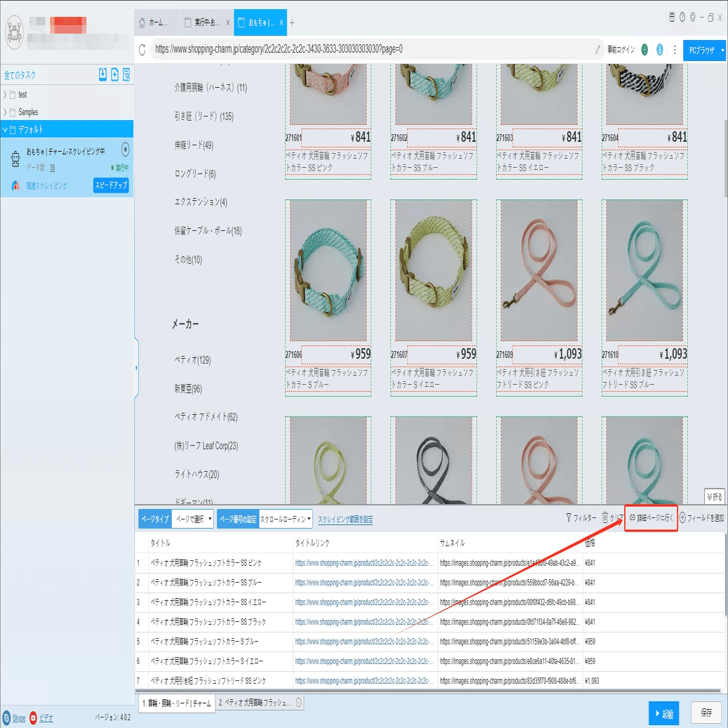Collapse the data panel with 折る button
Viewport: 728px width, 728px height.
point(714,496)
